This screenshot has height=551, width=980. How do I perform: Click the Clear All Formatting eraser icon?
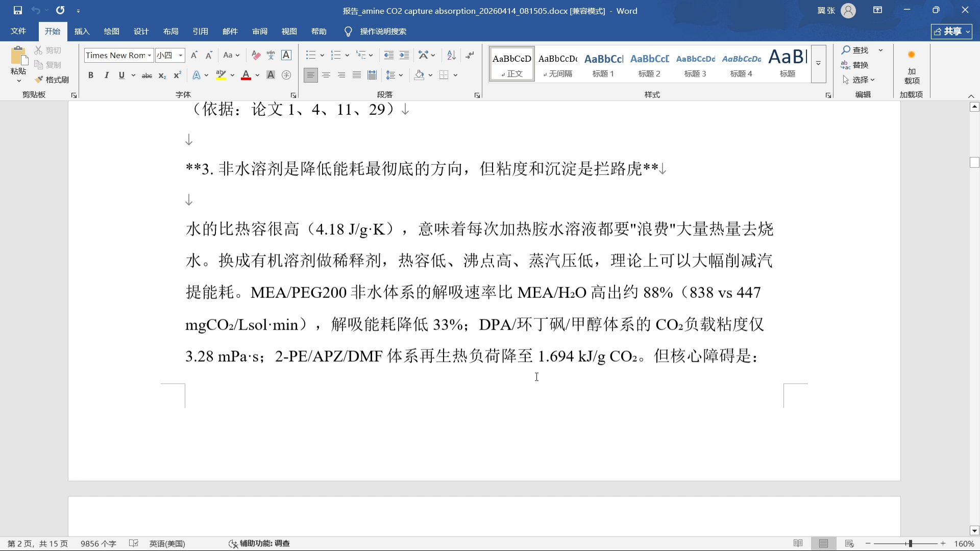[256, 55]
